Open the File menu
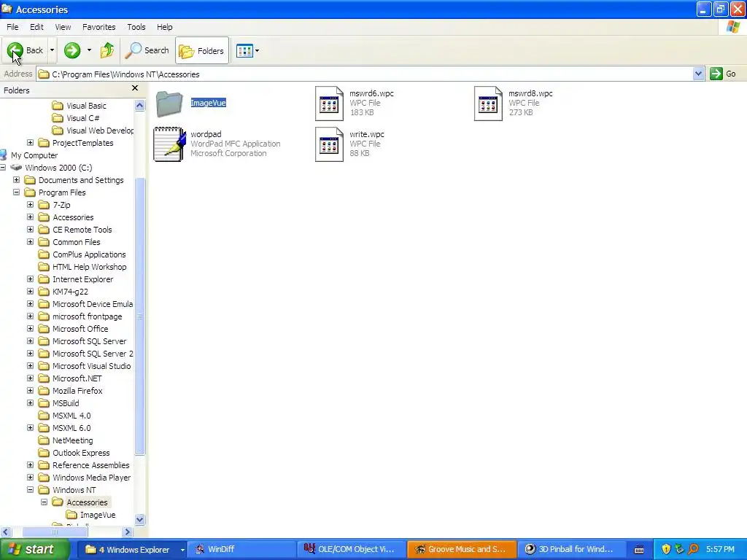Image resolution: width=747 pixels, height=560 pixels. pos(12,27)
